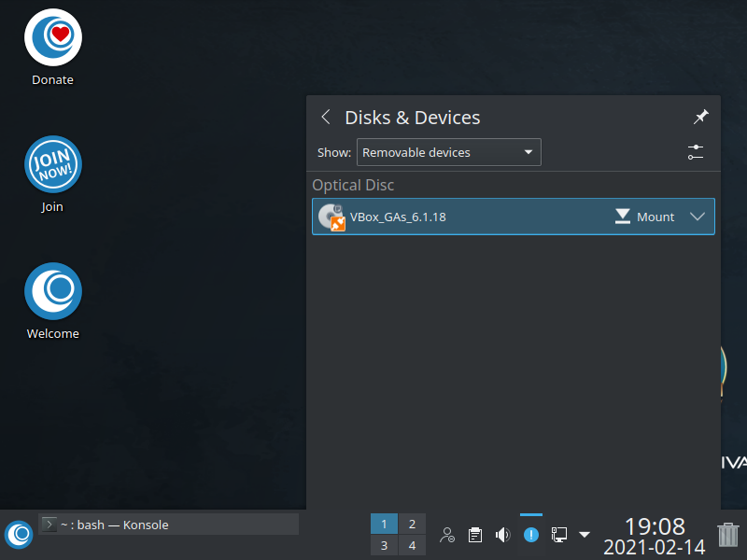The image size is (747, 560).
Task: Switch to the bash Konsole task
Action: 168,525
